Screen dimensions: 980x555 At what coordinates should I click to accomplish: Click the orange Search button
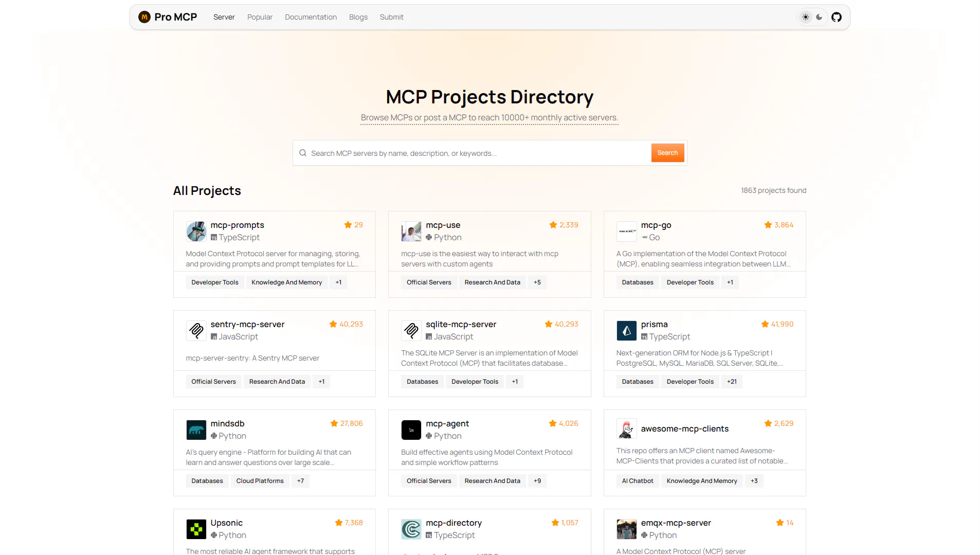point(667,153)
